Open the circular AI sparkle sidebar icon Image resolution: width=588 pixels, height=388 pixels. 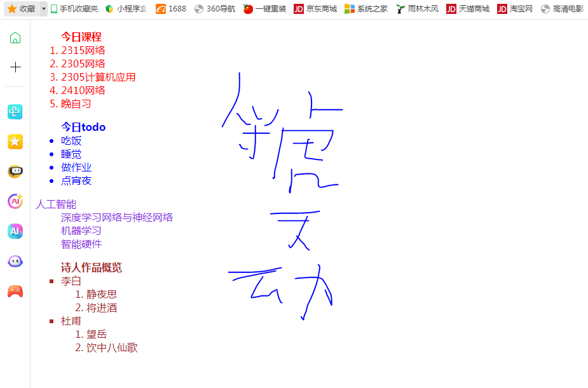coord(15,201)
